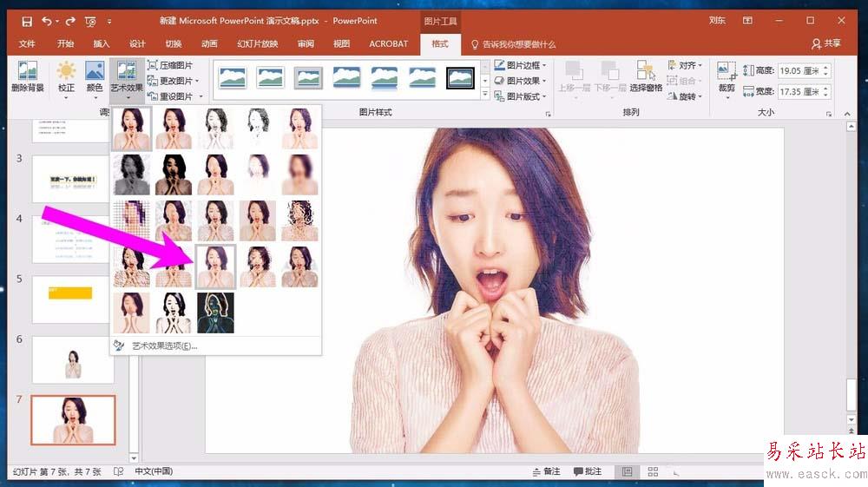Image resolution: width=868 pixels, height=487 pixels.
Task: Click the 共享 share button
Action: pyautogui.click(x=826, y=43)
